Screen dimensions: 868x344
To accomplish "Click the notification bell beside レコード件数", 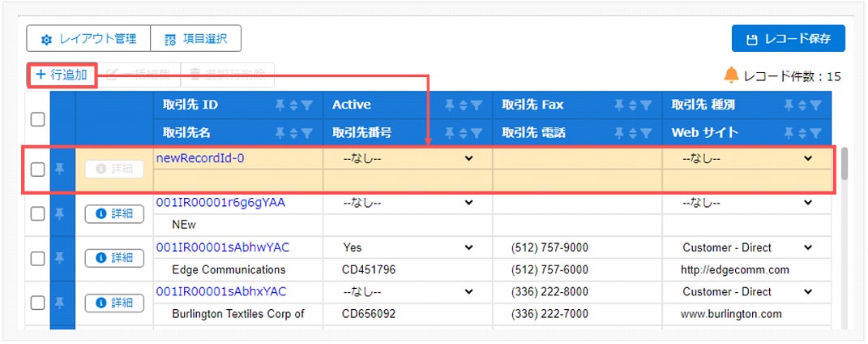I will click(x=732, y=75).
